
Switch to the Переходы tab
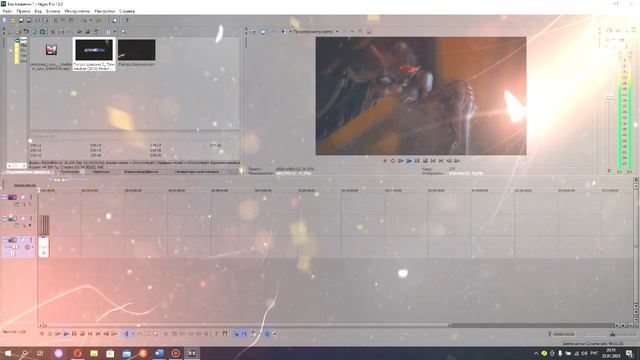pos(101,172)
